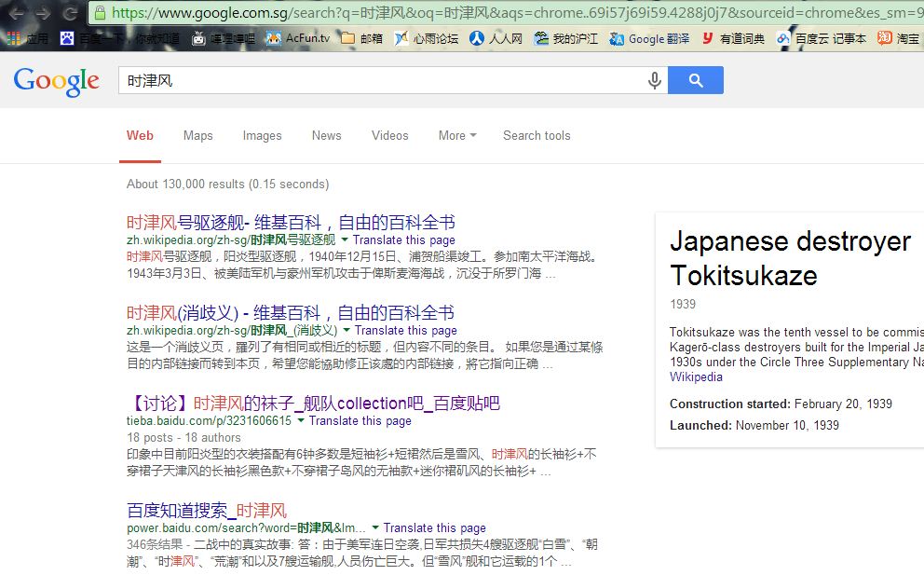The height and width of the screenshot is (575, 924).
Task: Click the 'About 130,000 results' count text
Action: pos(227,184)
